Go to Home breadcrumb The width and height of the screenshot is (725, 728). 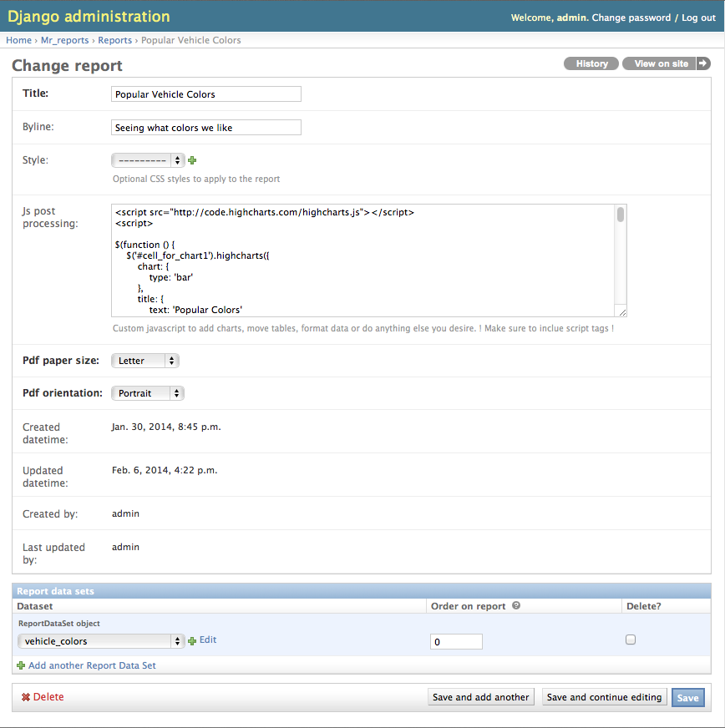(18, 40)
